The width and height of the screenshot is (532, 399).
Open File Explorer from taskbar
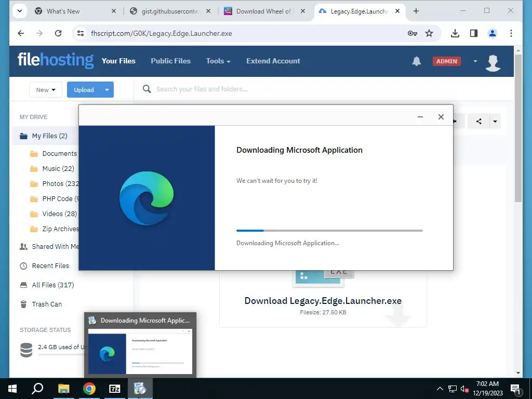coord(63,389)
